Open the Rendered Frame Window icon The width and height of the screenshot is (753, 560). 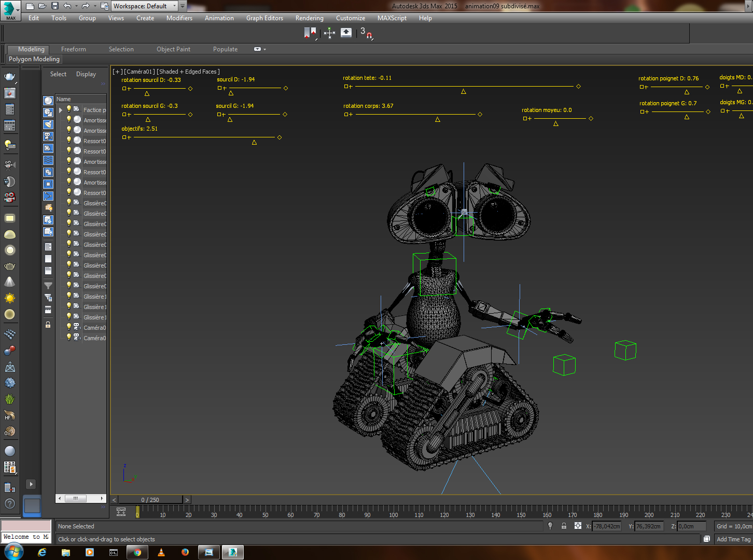coord(10,93)
